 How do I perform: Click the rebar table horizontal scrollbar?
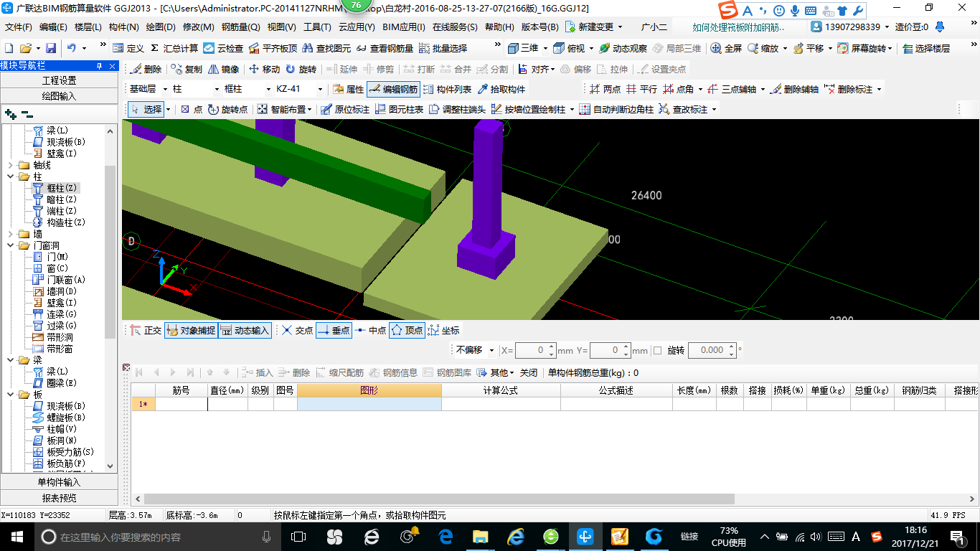pyautogui.click(x=439, y=499)
